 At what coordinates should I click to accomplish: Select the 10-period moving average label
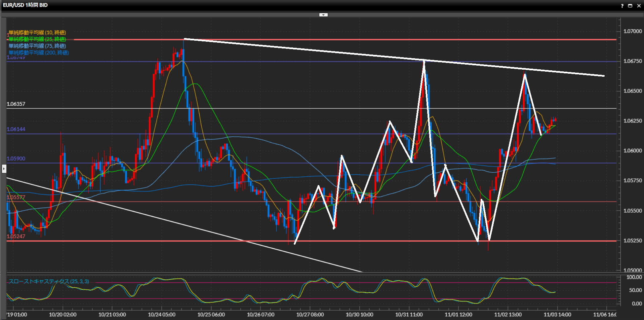[37, 33]
